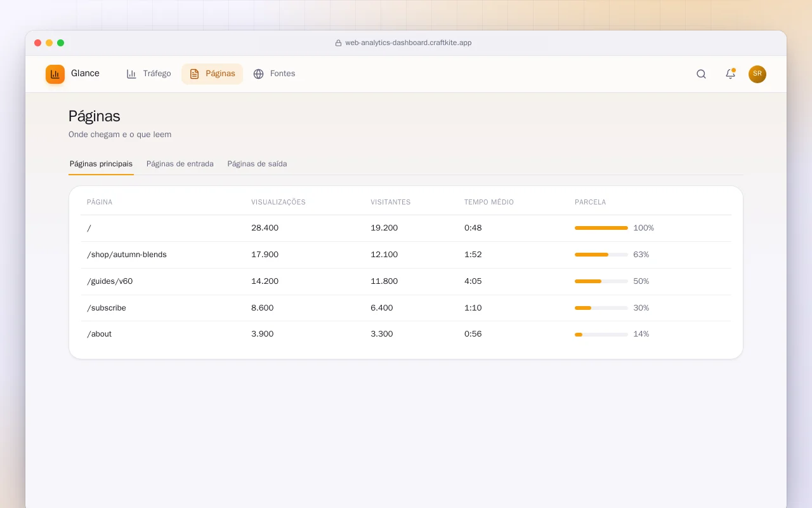Viewport: 812px width, 508px height.
Task: Open notifications bell icon
Action: point(730,74)
